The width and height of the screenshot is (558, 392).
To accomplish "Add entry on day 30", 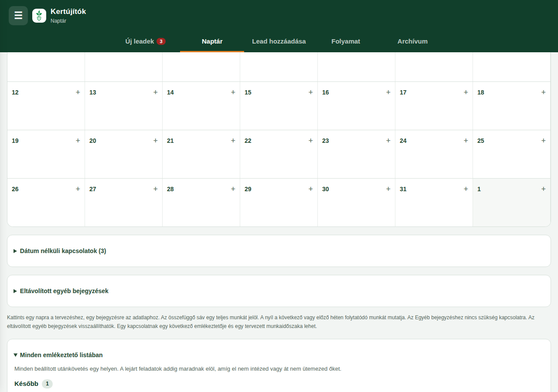I will pos(388,189).
